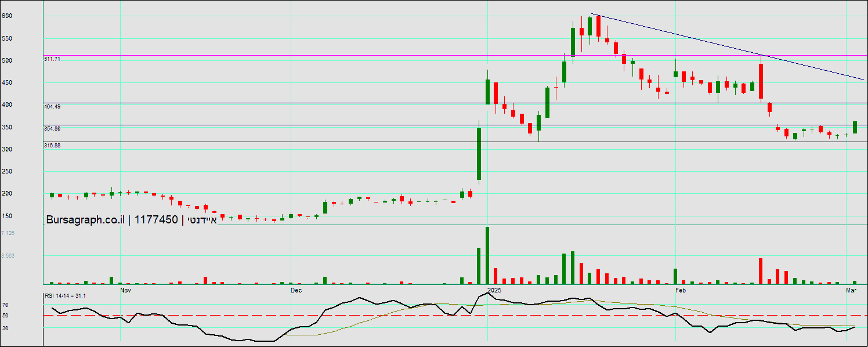Select the 2025 date label
Viewport: 868px width, 347px height.
[494, 289]
